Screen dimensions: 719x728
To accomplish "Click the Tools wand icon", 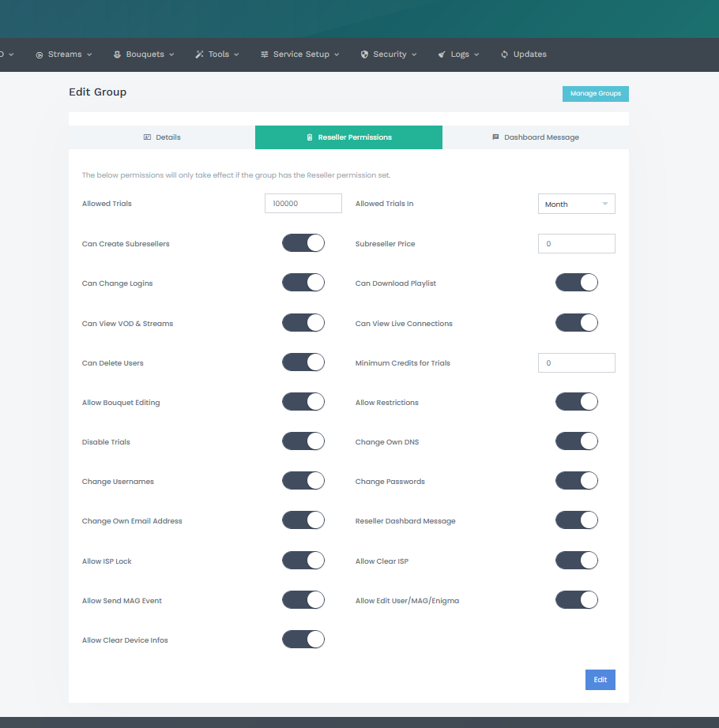I will click(x=200, y=54).
